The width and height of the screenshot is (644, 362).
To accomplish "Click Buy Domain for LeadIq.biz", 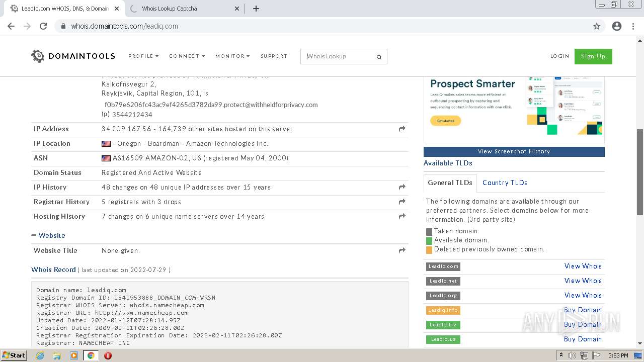I will tap(583, 325).
